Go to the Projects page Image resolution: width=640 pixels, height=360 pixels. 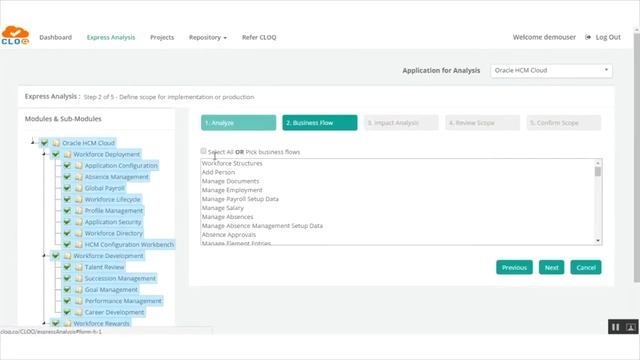(162, 38)
